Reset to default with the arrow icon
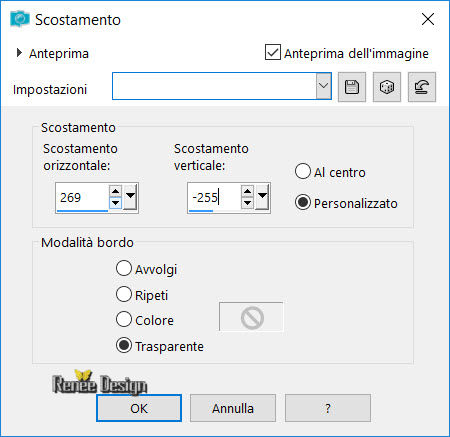 point(422,87)
